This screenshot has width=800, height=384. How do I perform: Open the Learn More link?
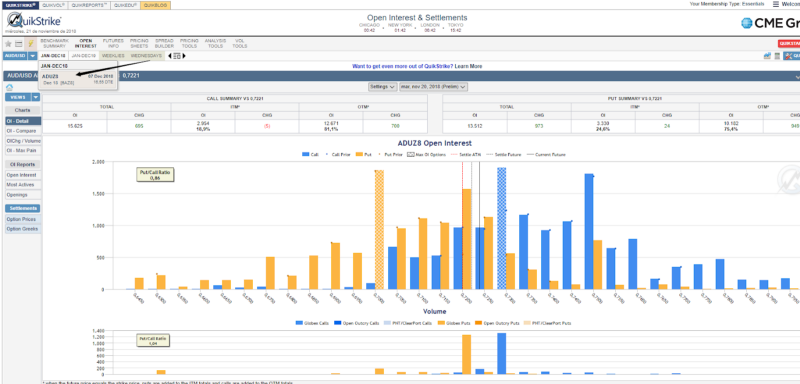468,66
